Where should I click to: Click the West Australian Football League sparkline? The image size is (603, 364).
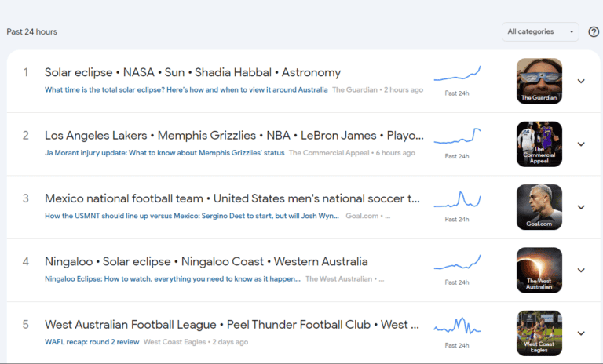[457, 326]
